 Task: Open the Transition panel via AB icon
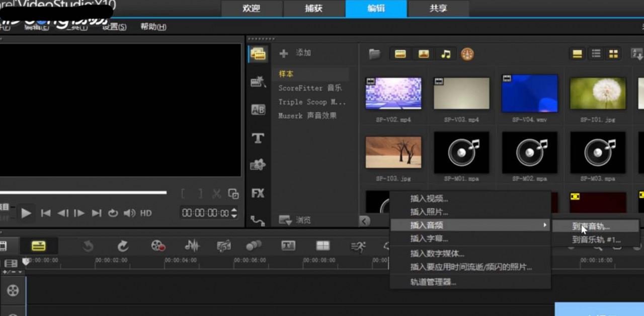pos(258,110)
